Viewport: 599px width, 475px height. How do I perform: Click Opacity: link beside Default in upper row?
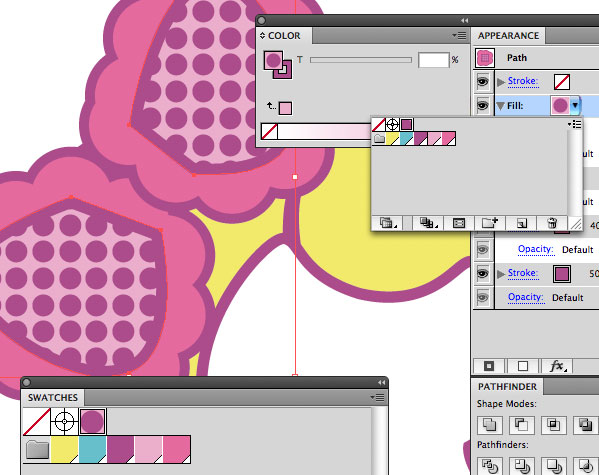point(536,249)
